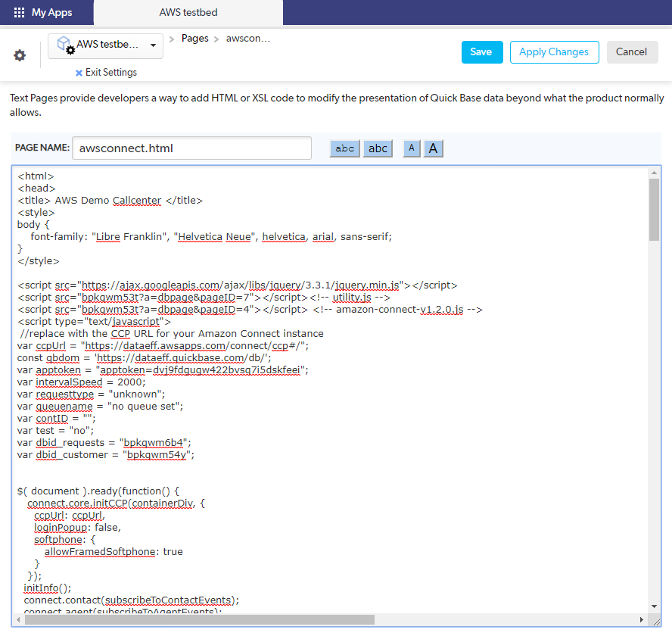Click the awscon... breadcrumb item

pos(248,39)
